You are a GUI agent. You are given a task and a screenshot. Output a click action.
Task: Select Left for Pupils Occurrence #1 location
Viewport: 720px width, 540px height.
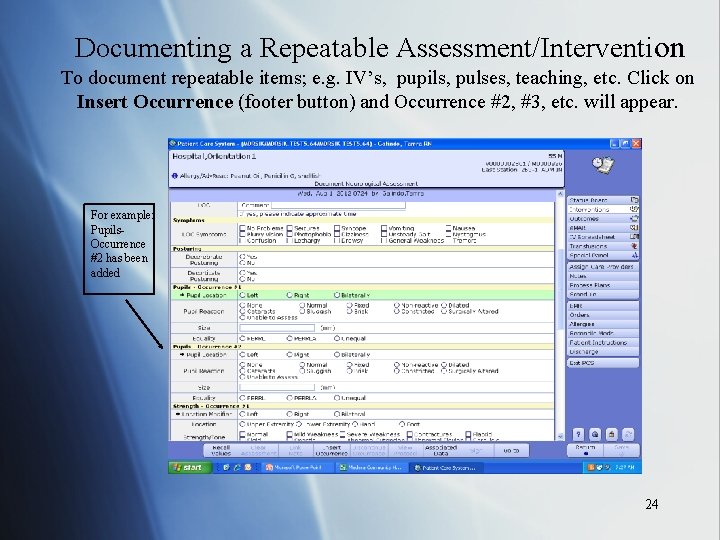point(242,295)
